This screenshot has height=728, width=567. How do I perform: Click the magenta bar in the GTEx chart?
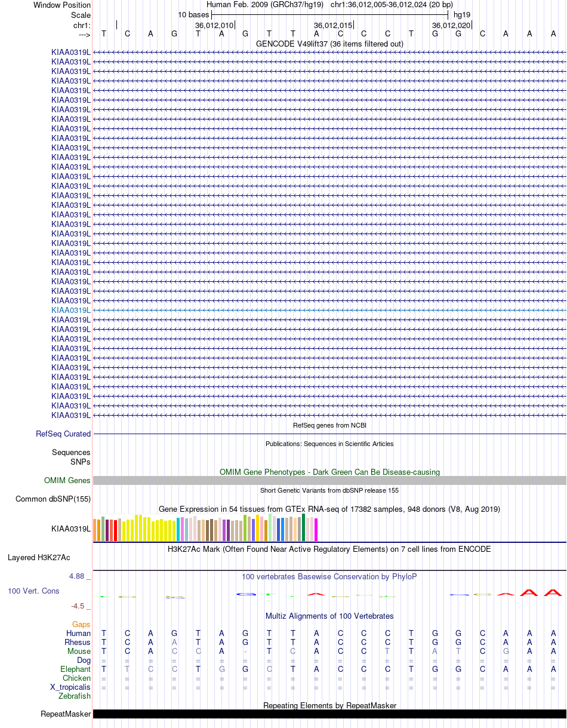tap(316, 530)
